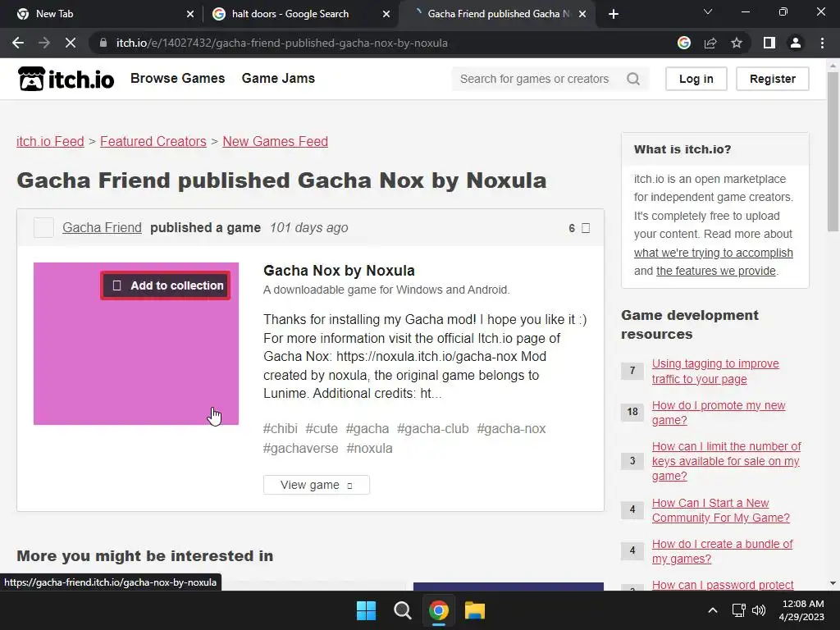Bookmark this page with the star icon
The width and height of the screenshot is (840, 630).
(737, 43)
